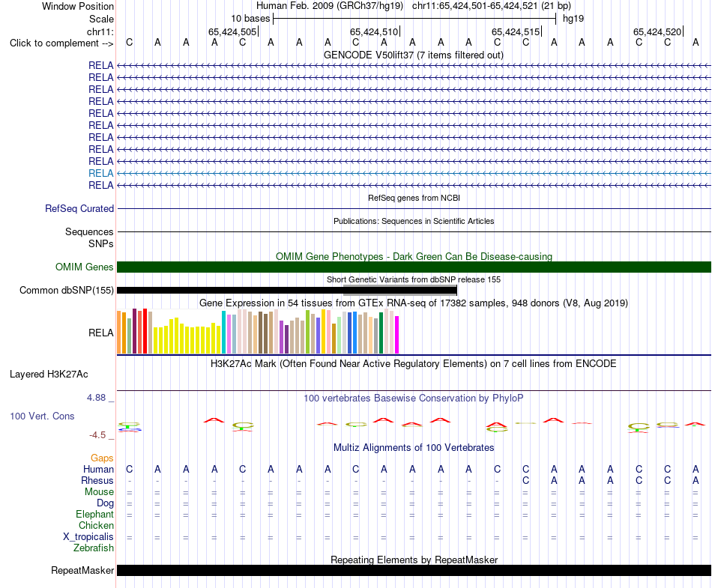Open 'Publications: Sequences in Scientific Articles' title
712x588 pixels.
[414, 221]
